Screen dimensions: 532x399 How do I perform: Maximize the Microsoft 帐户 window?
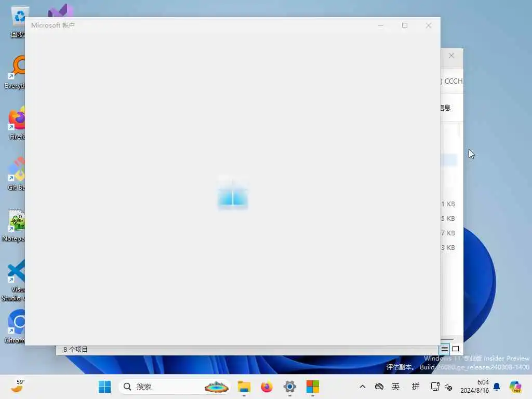coord(404,25)
